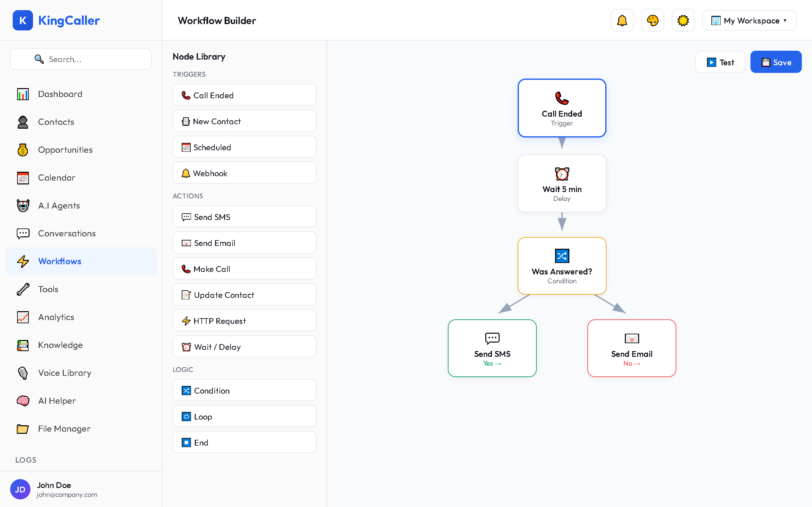Navigate to the Analytics section
This screenshot has width=812, height=507.
tap(56, 317)
